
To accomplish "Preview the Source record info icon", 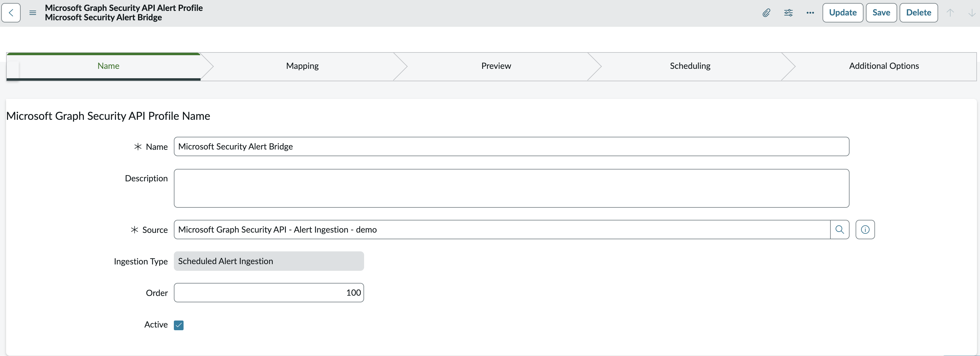I will pyautogui.click(x=865, y=229).
